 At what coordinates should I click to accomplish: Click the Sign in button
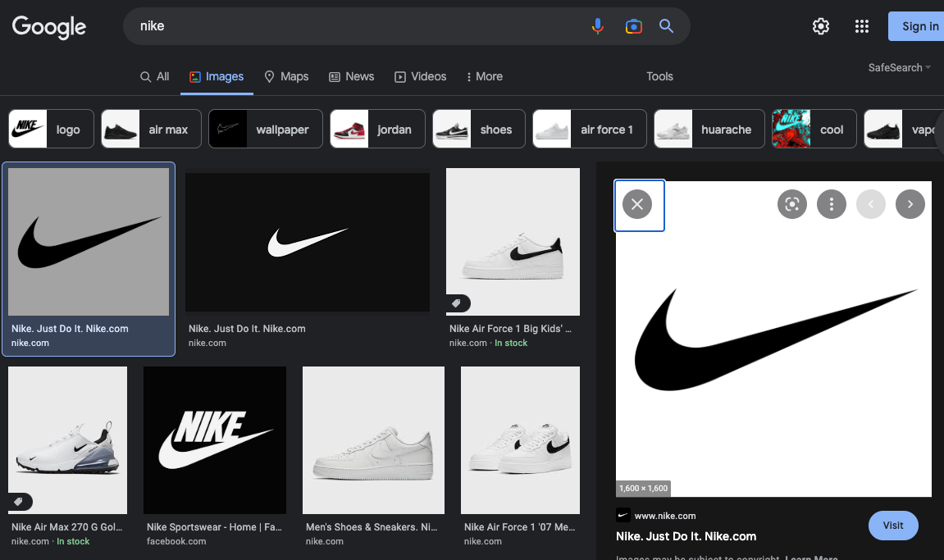point(916,26)
